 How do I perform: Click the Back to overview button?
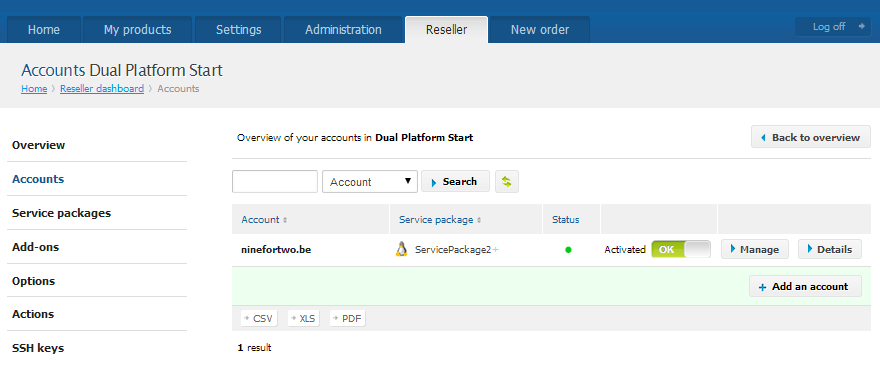coord(811,137)
